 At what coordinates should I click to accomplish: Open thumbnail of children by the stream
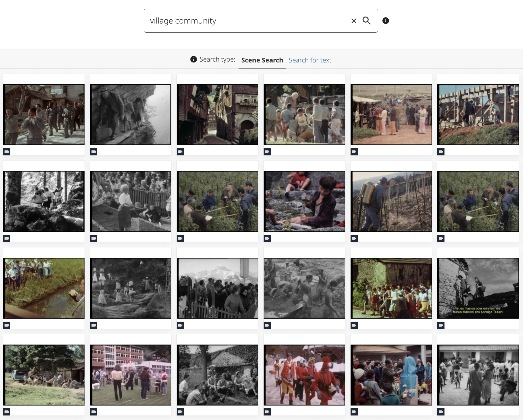click(44, 288)
